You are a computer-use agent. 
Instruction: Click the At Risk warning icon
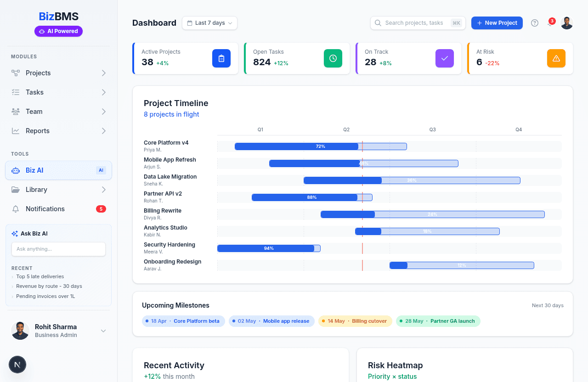[x=556, y=58]
